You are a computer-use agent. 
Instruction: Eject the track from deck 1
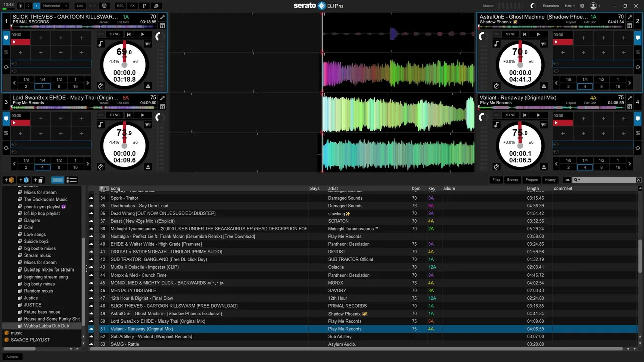(148, 86)
